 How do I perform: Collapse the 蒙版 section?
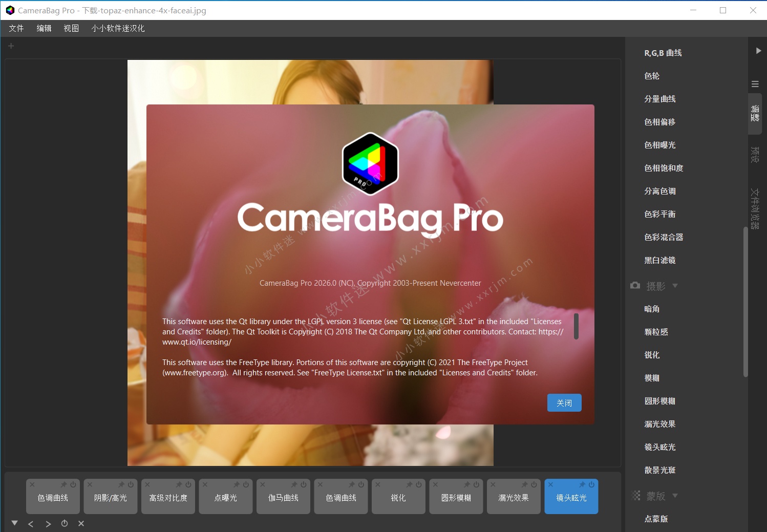675,496
